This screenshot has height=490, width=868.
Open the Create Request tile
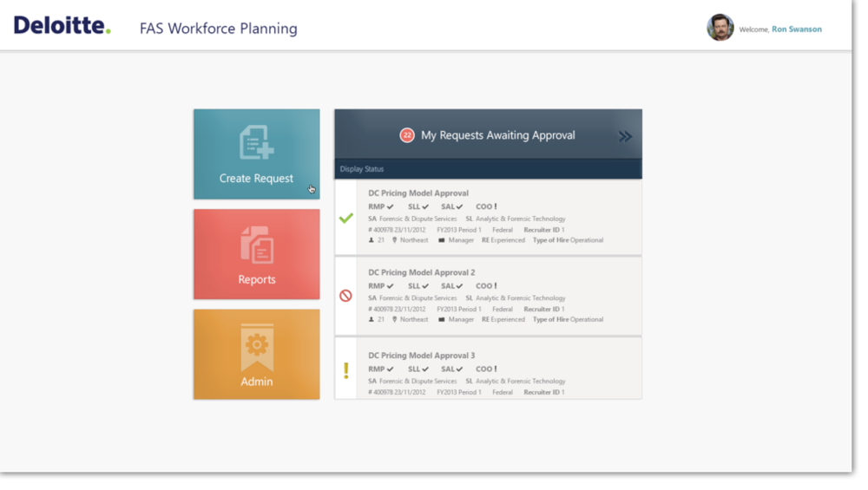(x=256, y=154)
